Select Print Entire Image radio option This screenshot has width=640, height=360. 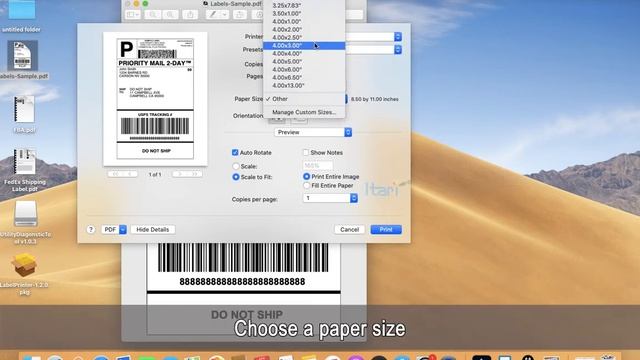307,176
